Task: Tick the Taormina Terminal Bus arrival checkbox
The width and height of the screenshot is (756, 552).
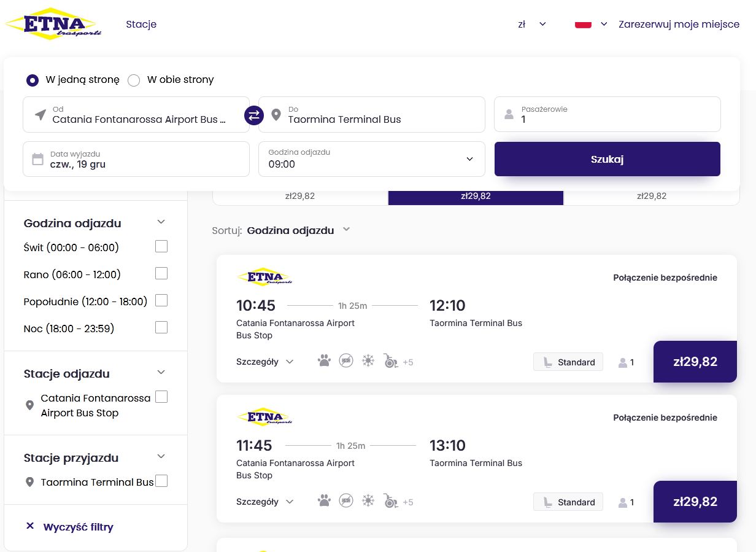Action: tap(161, 481)
